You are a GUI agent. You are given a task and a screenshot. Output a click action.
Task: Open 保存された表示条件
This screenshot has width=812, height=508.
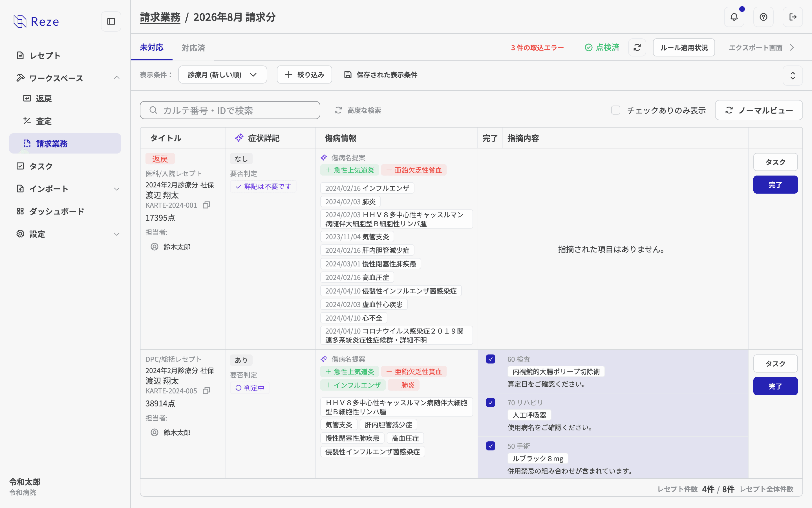click(x=381, y=75)
